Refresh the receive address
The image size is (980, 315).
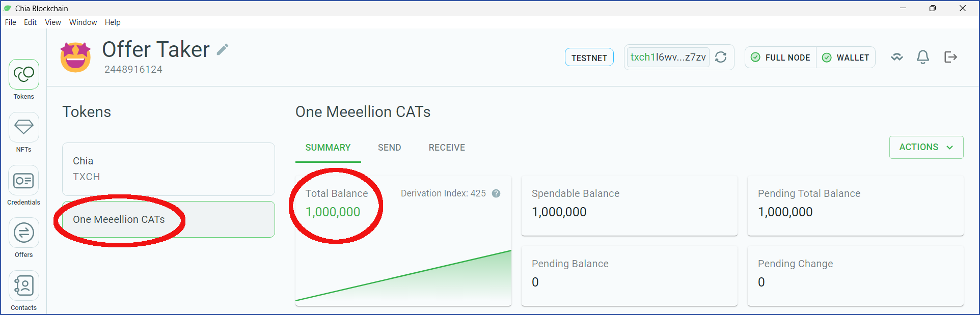(x=721, y=57)
